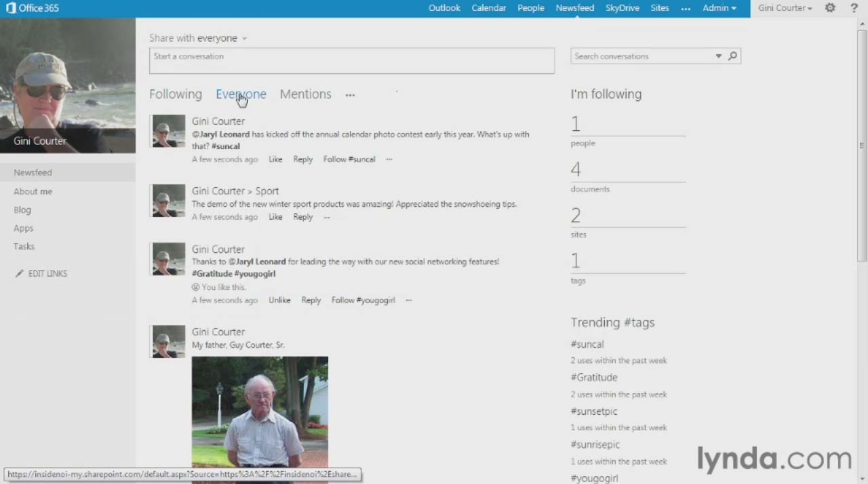Open Sites in top navigation
Image resolution: width=868 pixels, height=484 pixels.
point(660,8)
